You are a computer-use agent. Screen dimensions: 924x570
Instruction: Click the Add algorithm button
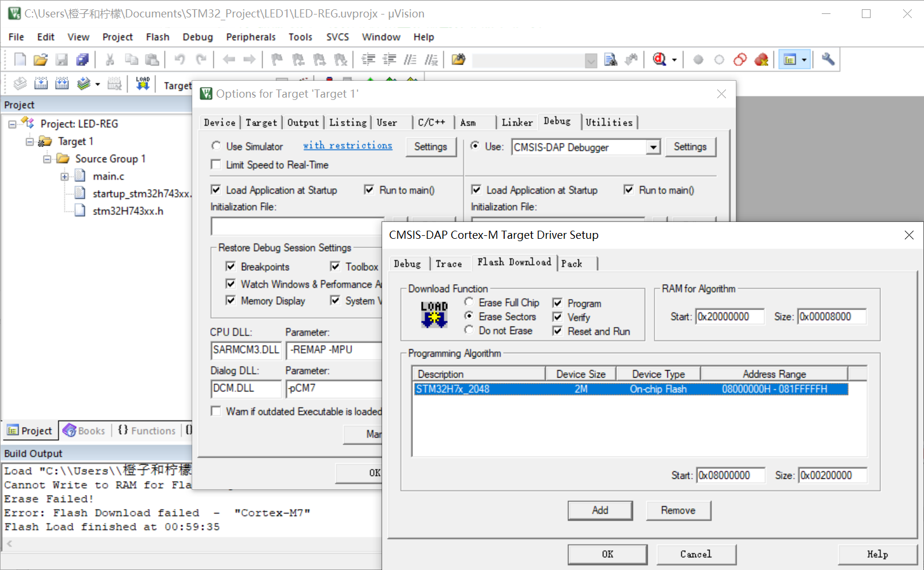tap(600, 510)
